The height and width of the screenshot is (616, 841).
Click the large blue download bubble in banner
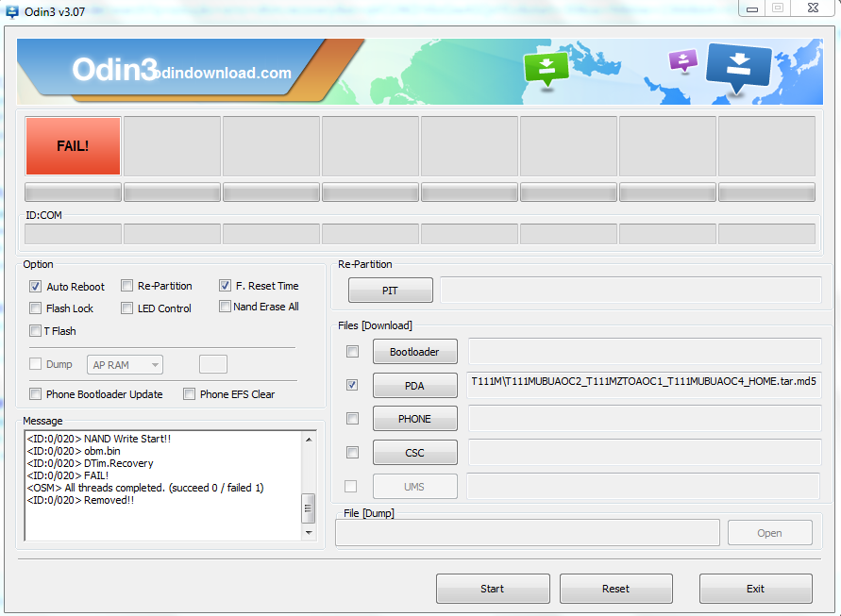738,68
